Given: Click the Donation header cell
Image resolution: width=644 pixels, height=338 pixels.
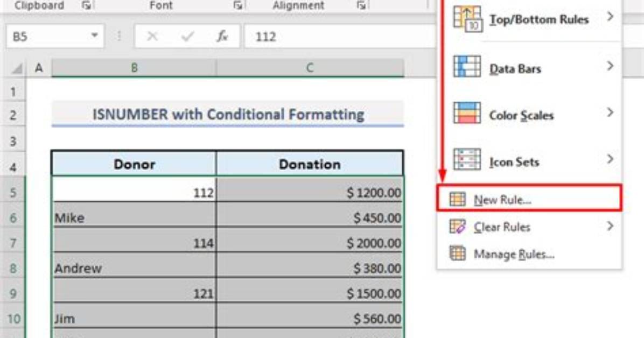Looking at the screenshot, I should (x=310, y=164).
